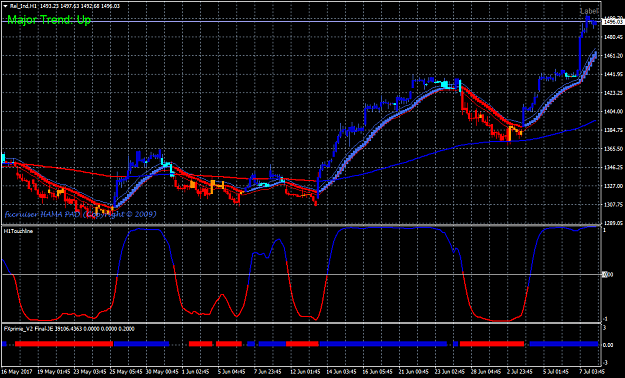625x378 pixels.
Task: Click the '23 May 03:45' time axis label
Action: click(90, 371)
